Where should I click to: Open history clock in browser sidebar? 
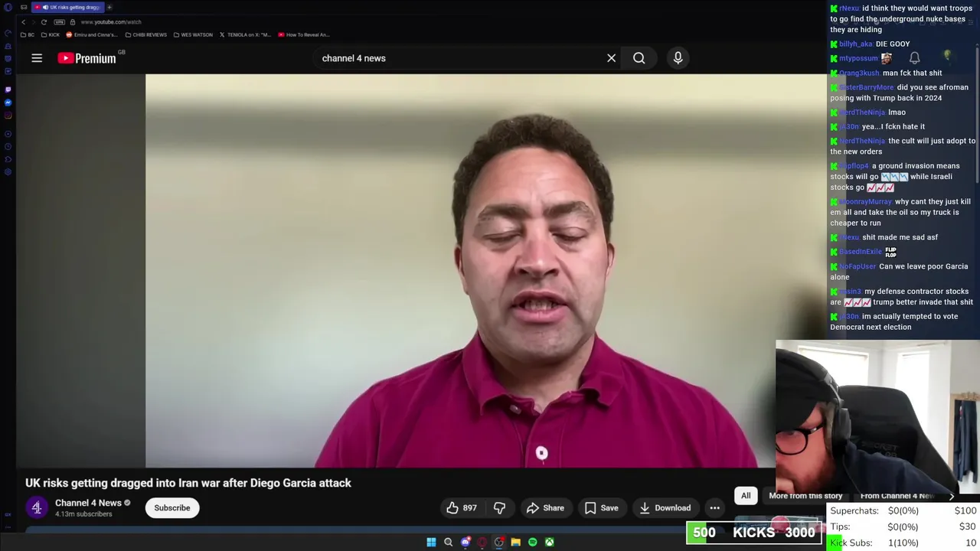coord(8,146)
